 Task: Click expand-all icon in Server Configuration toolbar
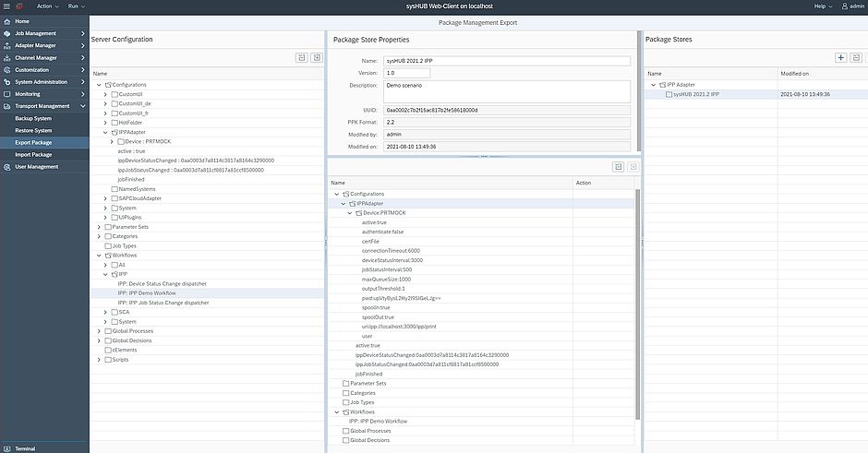(317, 57)
